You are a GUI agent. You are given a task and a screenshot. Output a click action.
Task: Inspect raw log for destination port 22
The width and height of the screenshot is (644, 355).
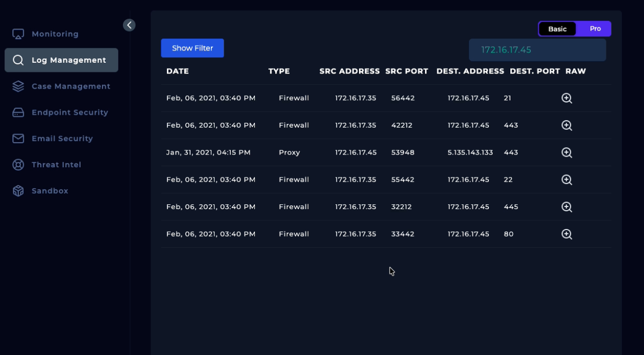(566, 180)
